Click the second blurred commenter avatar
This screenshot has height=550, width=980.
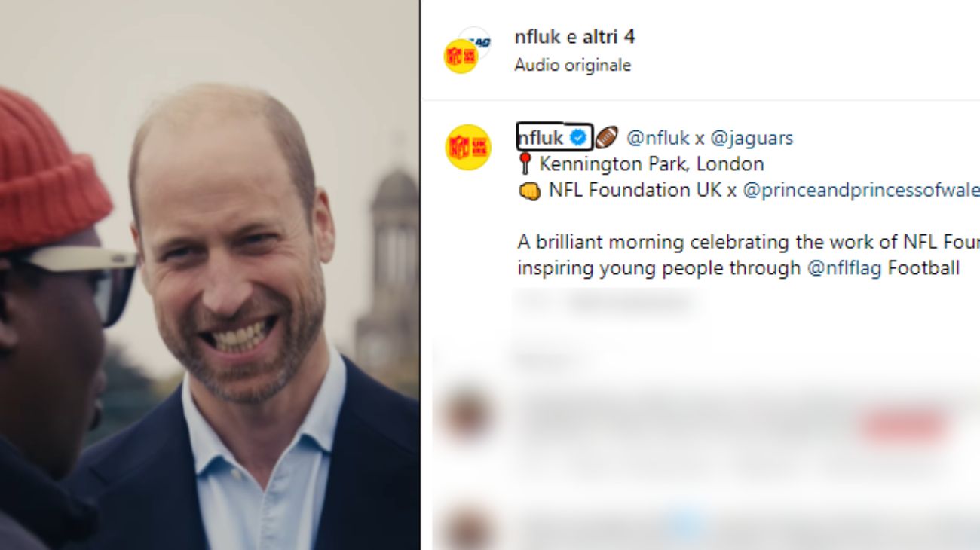467,529
